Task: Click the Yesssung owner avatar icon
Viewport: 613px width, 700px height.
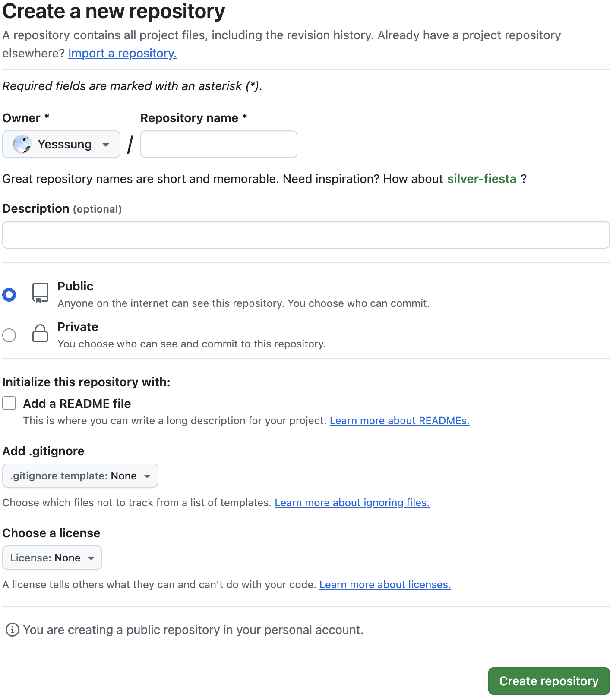Action: (22, 144)
